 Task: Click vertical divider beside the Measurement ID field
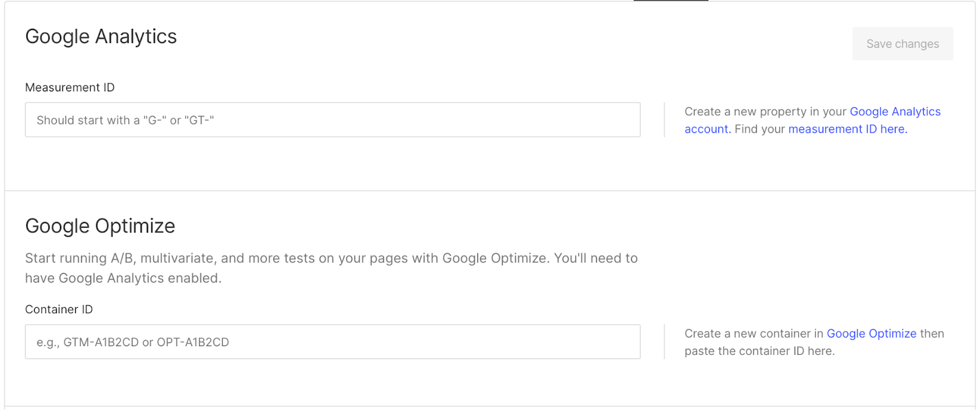pos(665,120)
